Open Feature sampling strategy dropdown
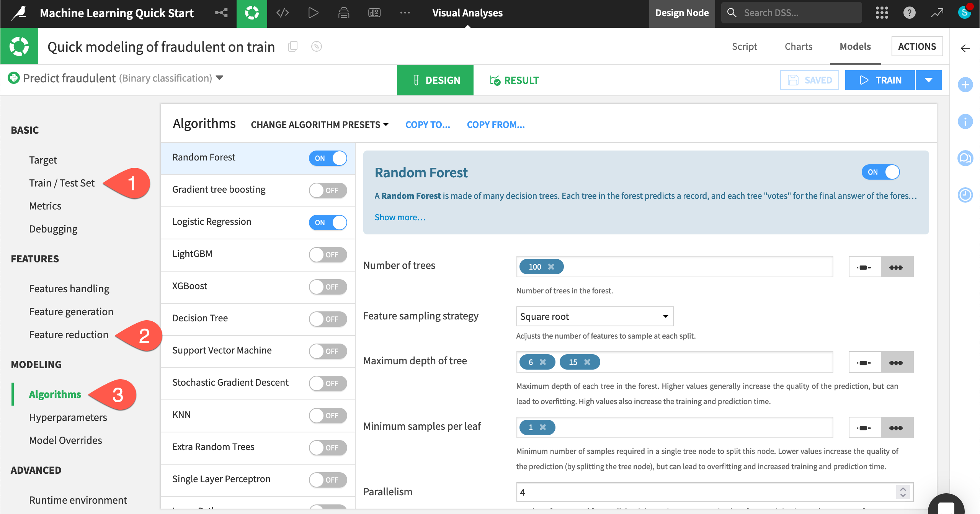980x514 pixels. pyautogui.click(x=595, y=316)
